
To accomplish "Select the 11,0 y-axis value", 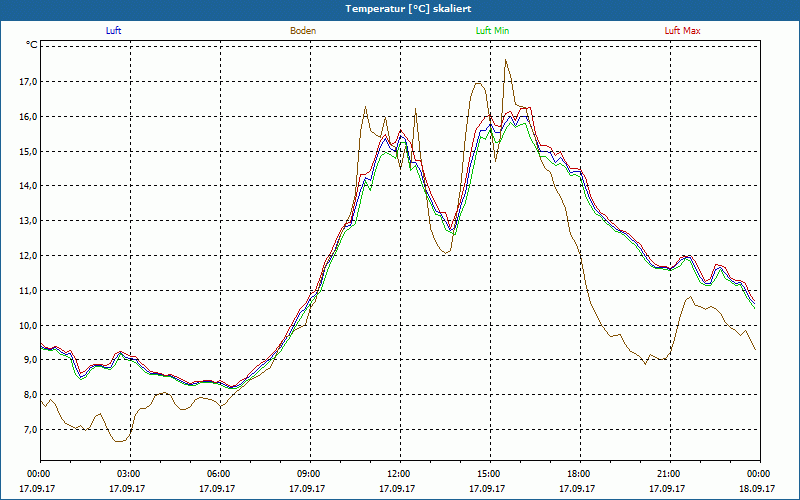I will (29, 291).
